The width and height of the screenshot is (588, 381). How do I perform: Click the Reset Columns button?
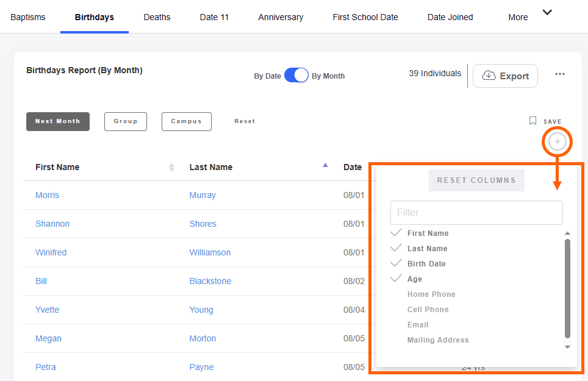tap(476, 180)
